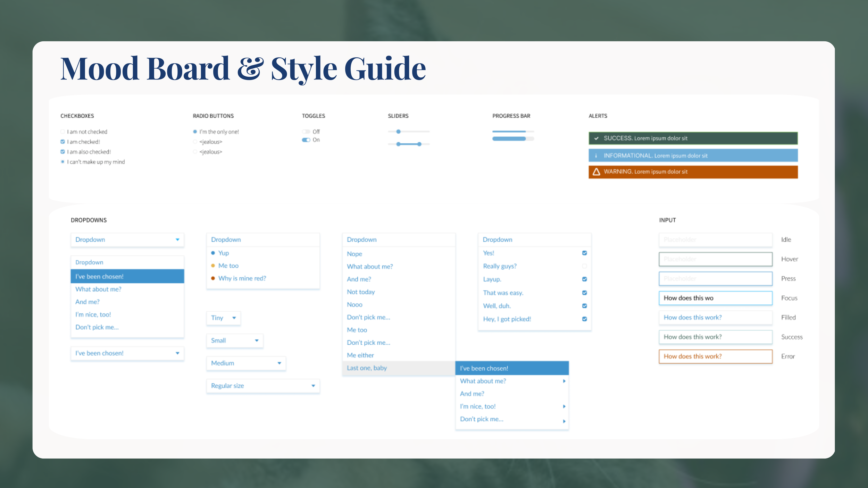The width and height of the screenshot is (868, 488).
Task: Uncheck the "I am also checked!" checkbox
Action: point(62,151)
